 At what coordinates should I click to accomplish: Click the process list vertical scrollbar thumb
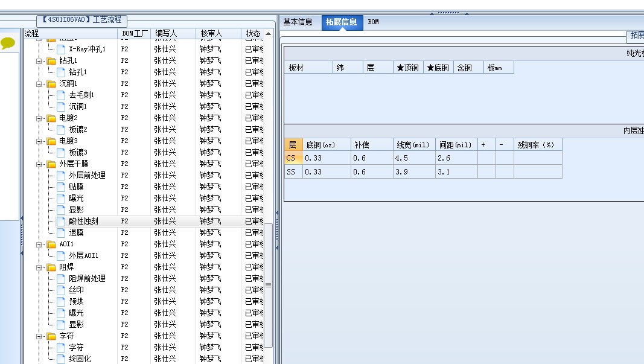coord(269,286)
